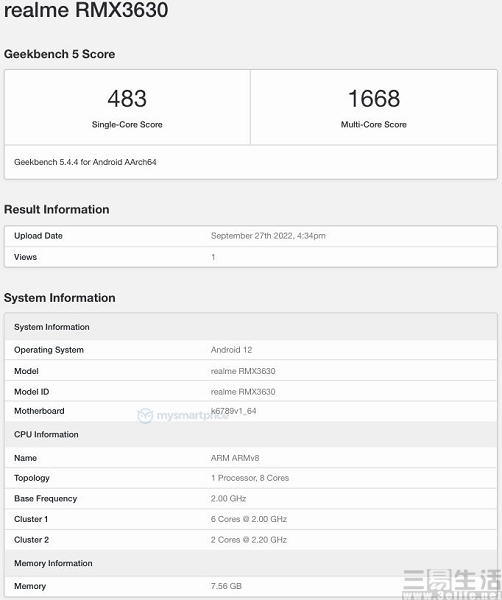Click the single-core score value 483
Screen dimensions: 502x600
(x=127, y=98)
